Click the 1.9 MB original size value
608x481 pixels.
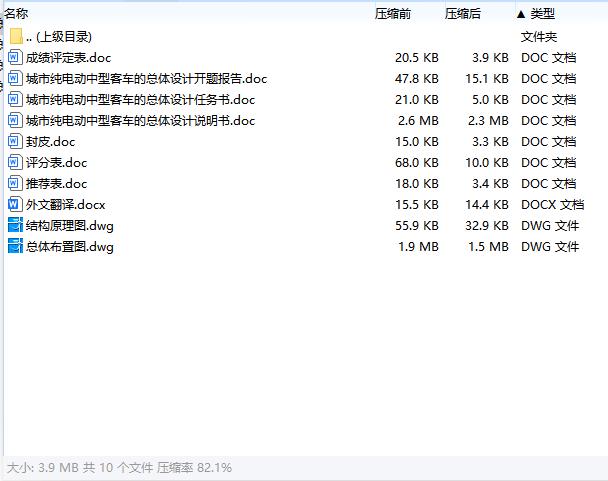click(418, 246)
